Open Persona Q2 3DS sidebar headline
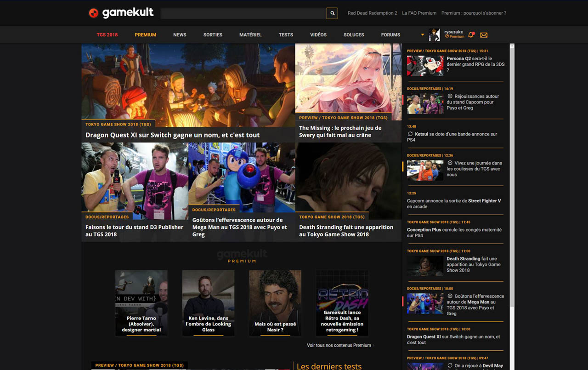 475,64
